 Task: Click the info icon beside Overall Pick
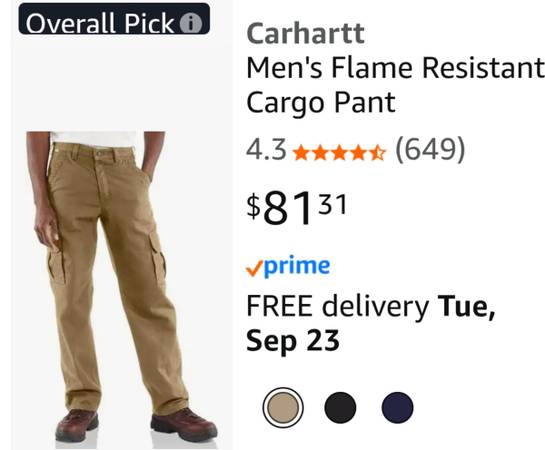pos(190,23)
